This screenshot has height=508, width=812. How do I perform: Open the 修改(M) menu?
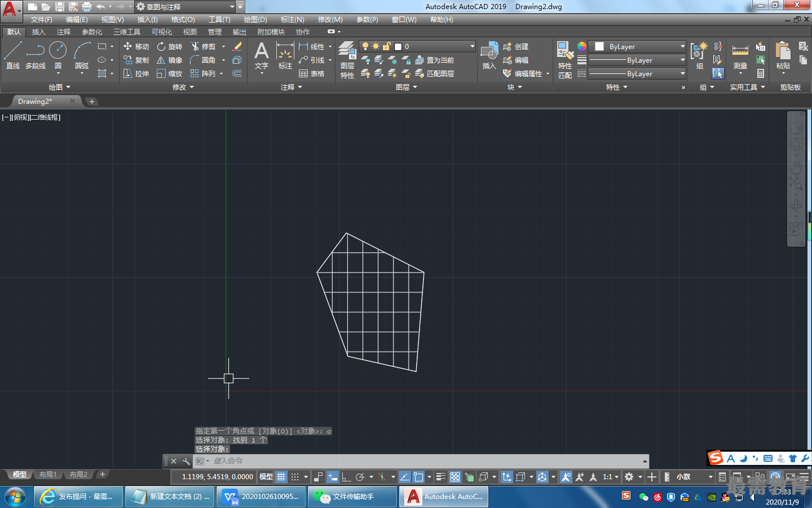click(330, 19)
